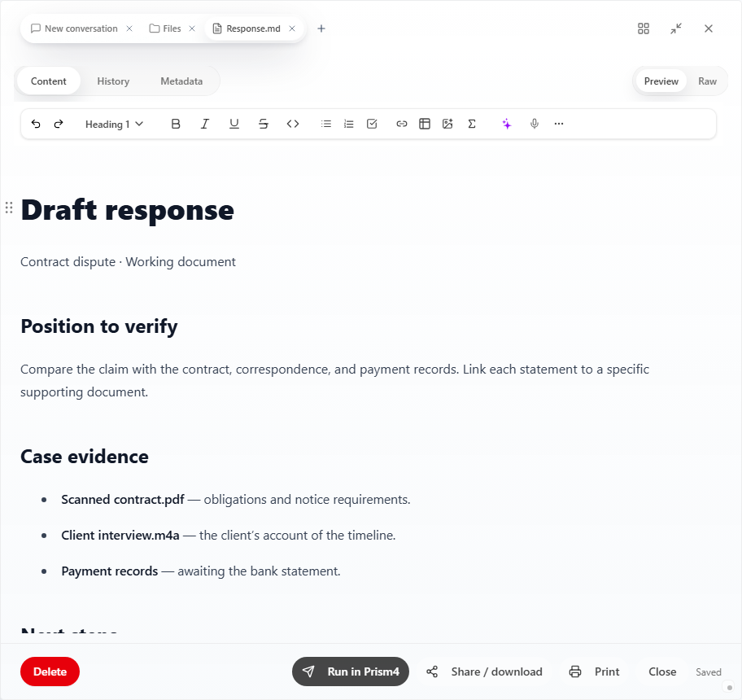Grab the block drag handle beside Draft response

pyautogui.click(x=9, y=208)
